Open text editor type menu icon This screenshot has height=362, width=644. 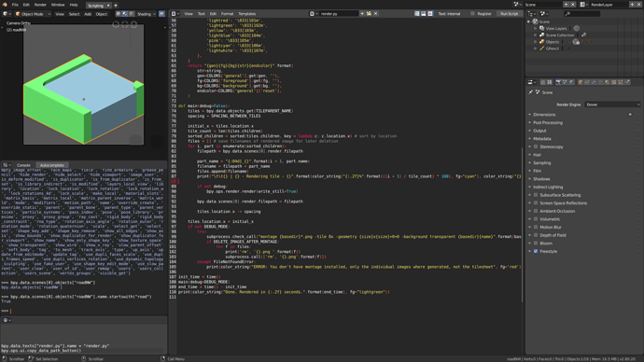coord(175,14)
